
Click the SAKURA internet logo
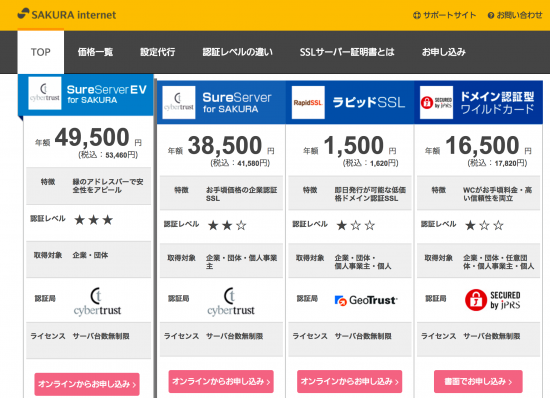pyautogui.click(x=67, y=15)
